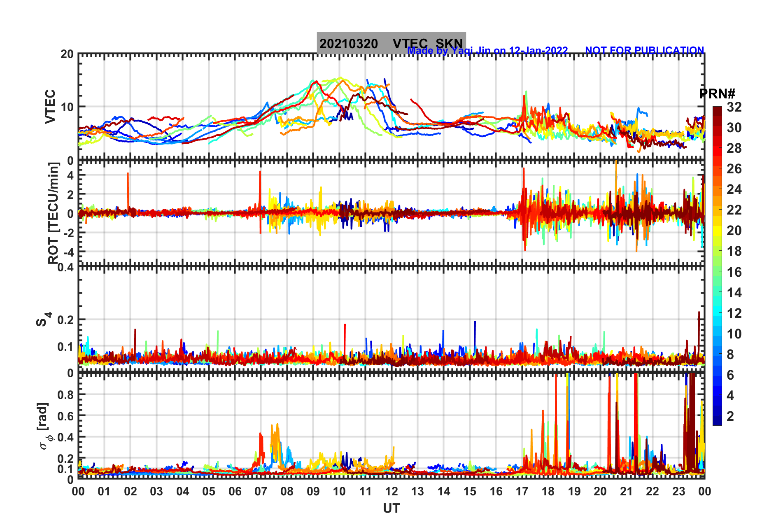783x532 pixels.
Task: Click the 'UT' x-axis label
Action: pos(391,509)
